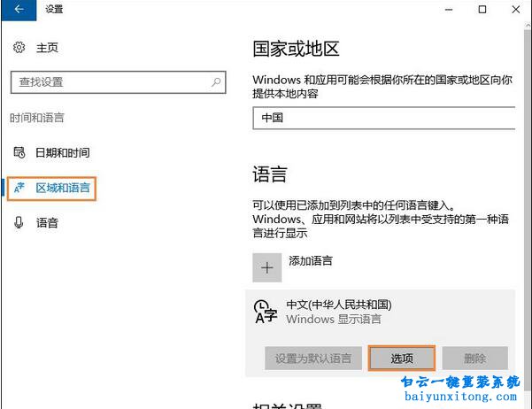Image resolution: width=532 pixels, height=409 pixels.
Task: Click 添加语言 label
Action: (311, 260)
